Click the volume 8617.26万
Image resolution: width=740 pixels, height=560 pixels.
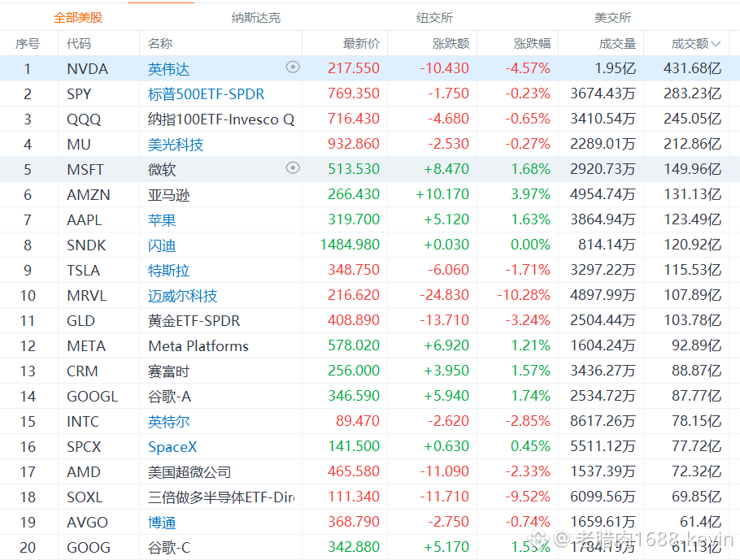tap(603, 421)
